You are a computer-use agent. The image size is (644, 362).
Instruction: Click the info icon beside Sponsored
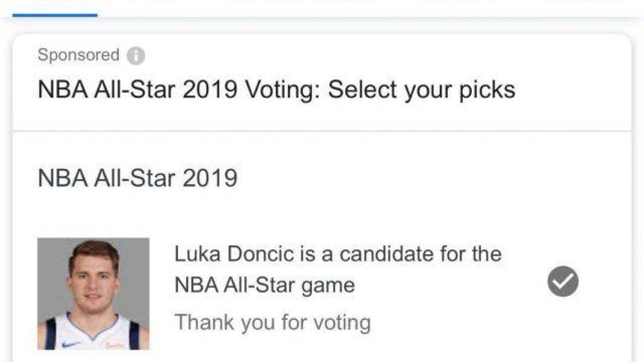136,55
